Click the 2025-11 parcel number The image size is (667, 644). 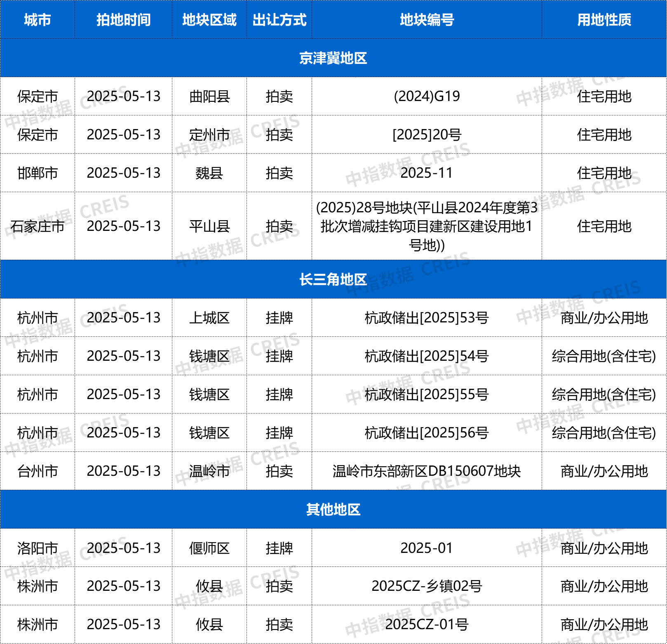(x=427, y=173)
